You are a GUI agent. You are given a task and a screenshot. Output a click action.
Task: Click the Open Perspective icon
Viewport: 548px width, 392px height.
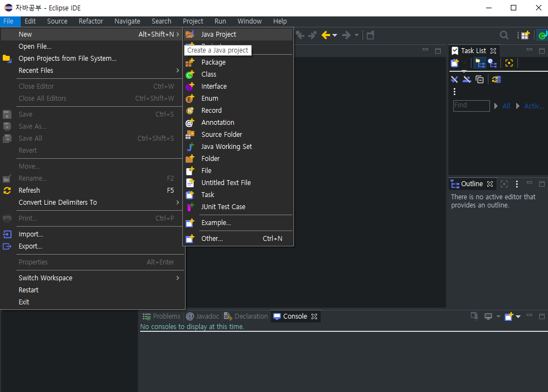tap(526, 35)
